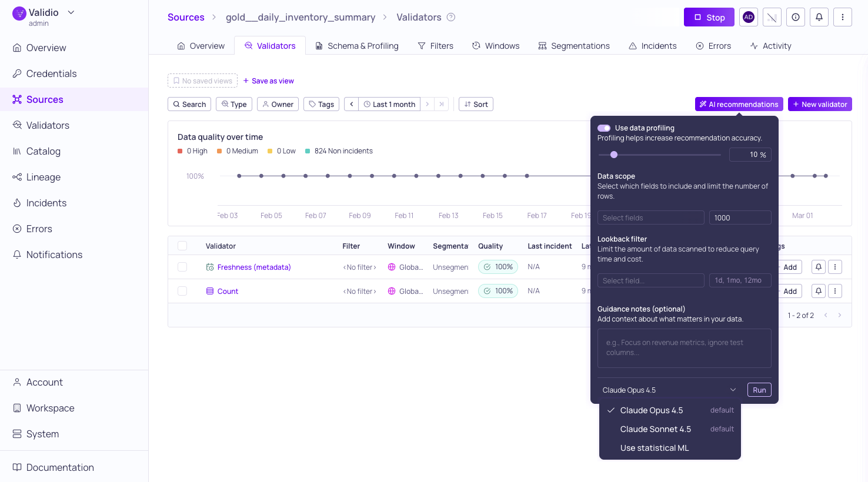Screen dimensions: 868x482
Task: Select Claude Opus 4.5 option
Action: point(670,410)
